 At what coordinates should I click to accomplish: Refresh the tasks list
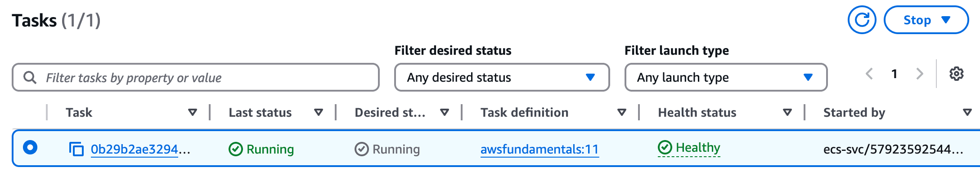[x=862, y=20]
